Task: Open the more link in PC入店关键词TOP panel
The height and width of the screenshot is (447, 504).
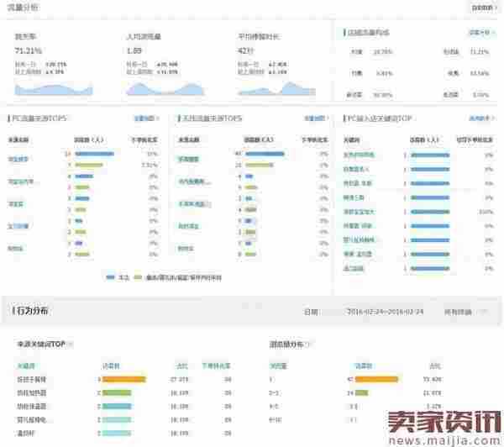Action: pos(480,119)
